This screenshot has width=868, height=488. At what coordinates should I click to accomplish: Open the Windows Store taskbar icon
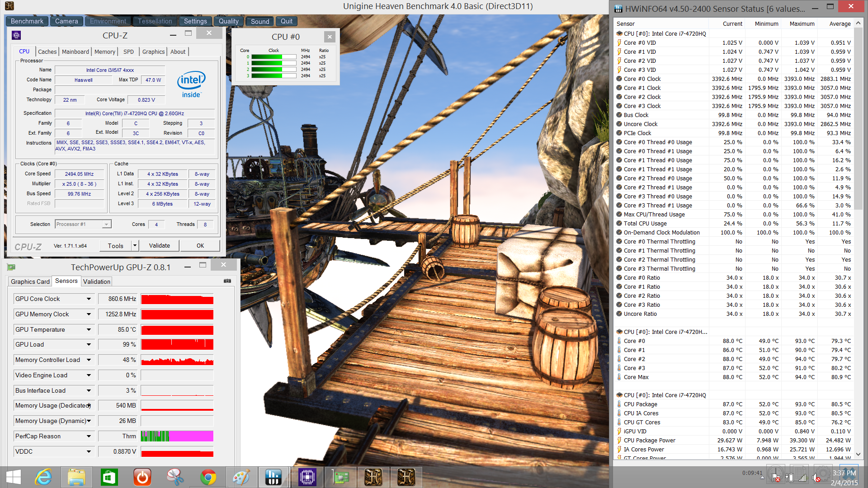pos(109,477)
